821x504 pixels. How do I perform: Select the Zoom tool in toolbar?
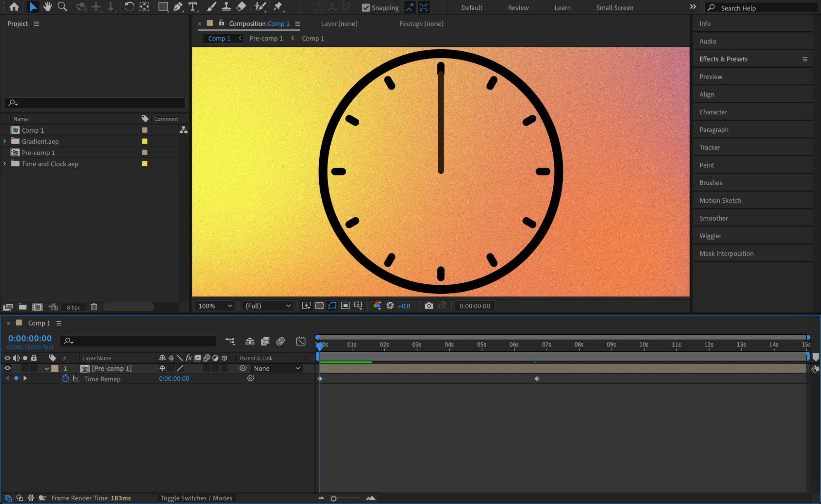(62, 7)
